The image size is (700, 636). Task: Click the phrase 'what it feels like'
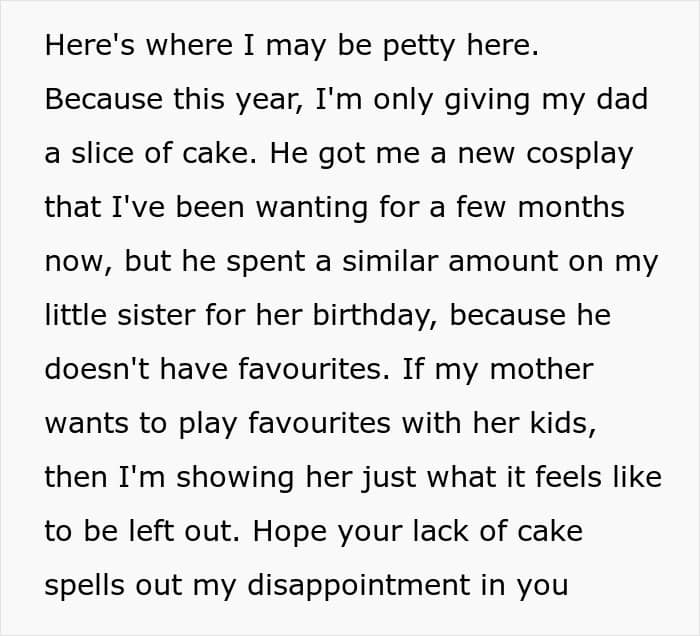[x=544, y=477]
